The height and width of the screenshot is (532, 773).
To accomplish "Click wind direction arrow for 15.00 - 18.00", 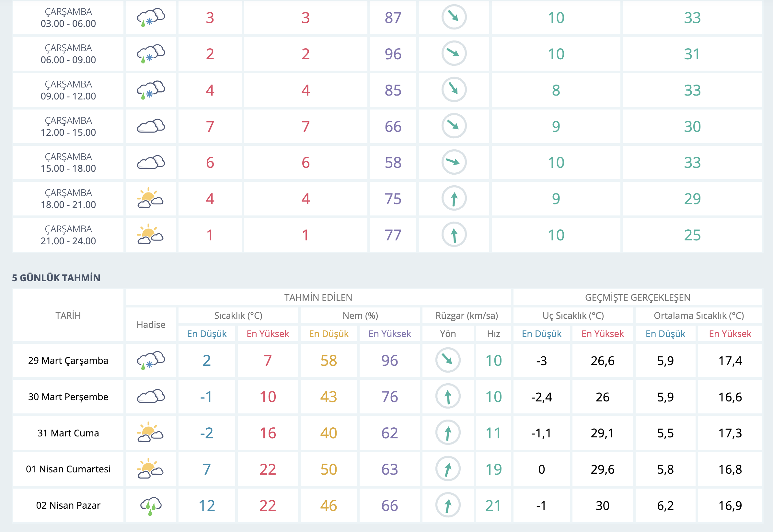I will tap(454, 162).
